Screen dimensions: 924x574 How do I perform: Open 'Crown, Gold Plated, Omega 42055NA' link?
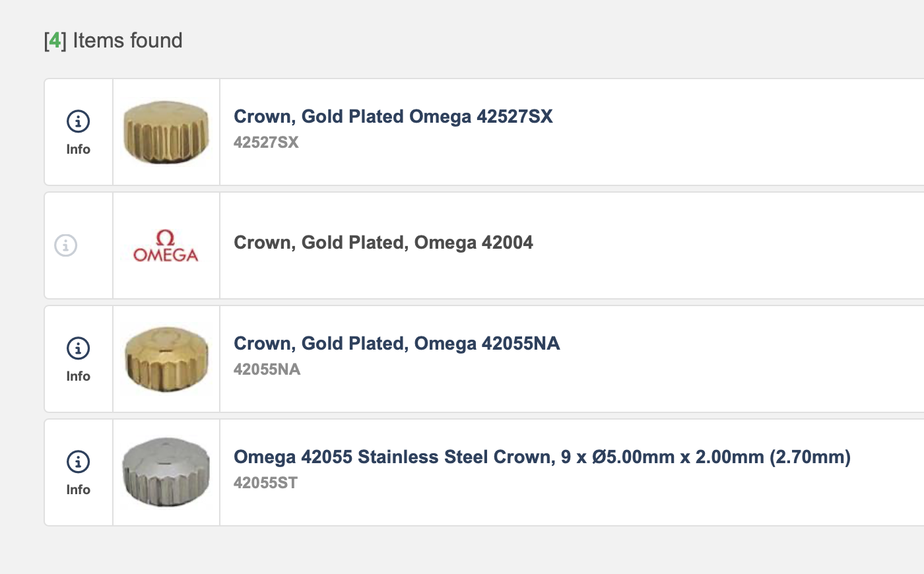pos(396,344)
